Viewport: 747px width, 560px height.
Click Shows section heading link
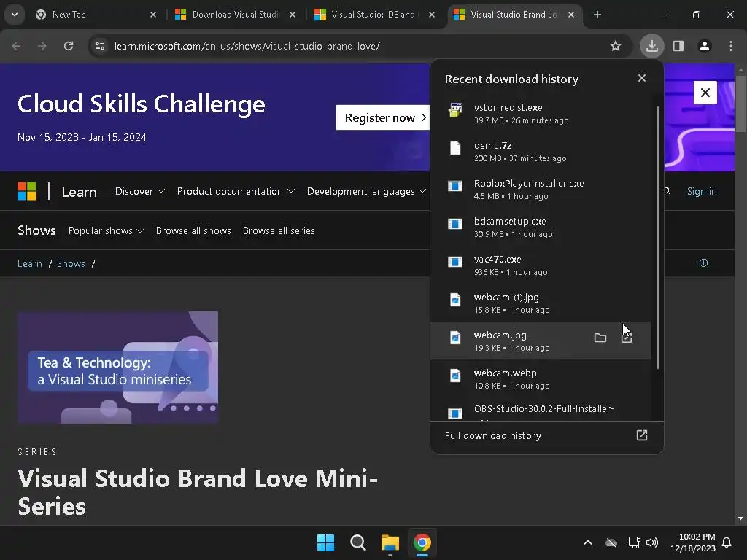(36, 230)
